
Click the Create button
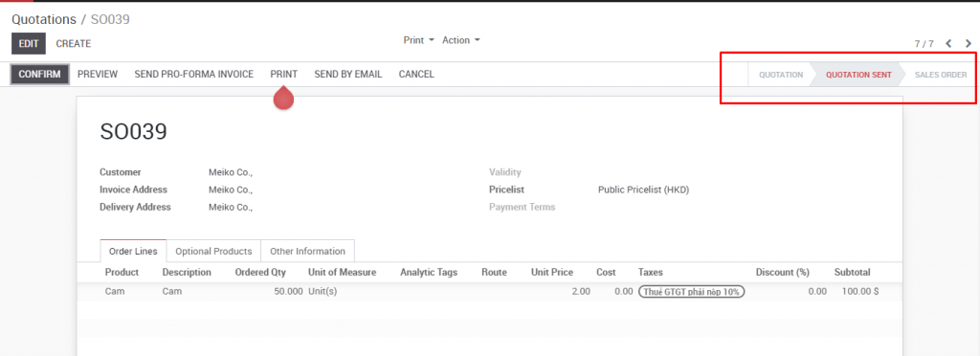point(73,44)
